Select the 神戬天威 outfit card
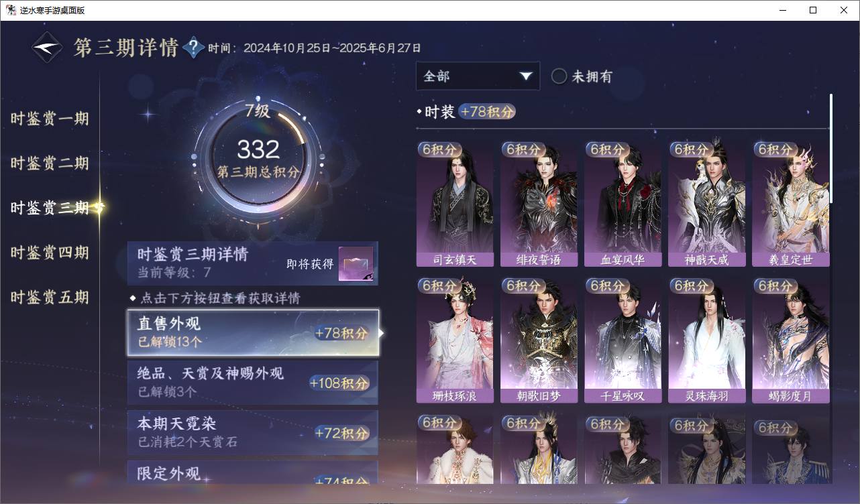This screenshot has height=504, width=860. click(x=706, y=204)
